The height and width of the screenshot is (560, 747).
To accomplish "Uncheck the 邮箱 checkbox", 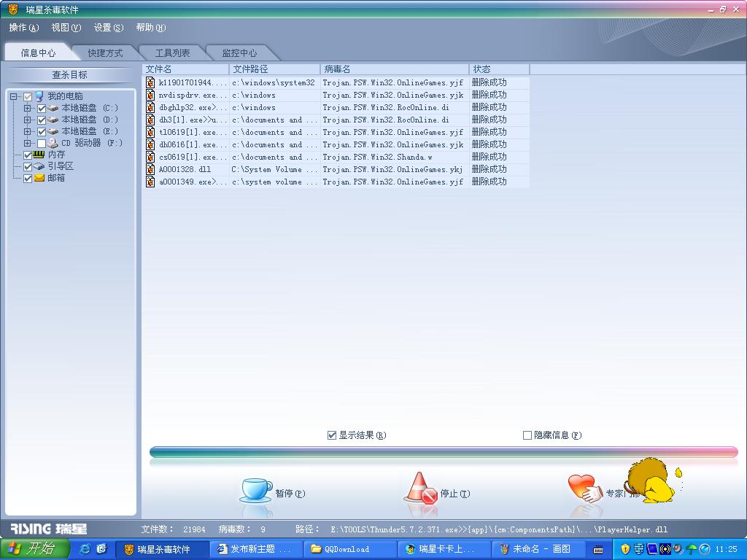I will (28, 178).
